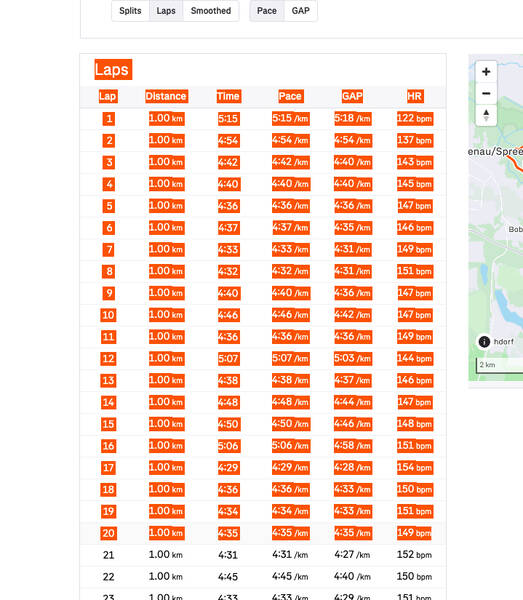Select lap 14 GAP 4:44 /km
This screenshot has width=523, height=600.
click(352, 402)
